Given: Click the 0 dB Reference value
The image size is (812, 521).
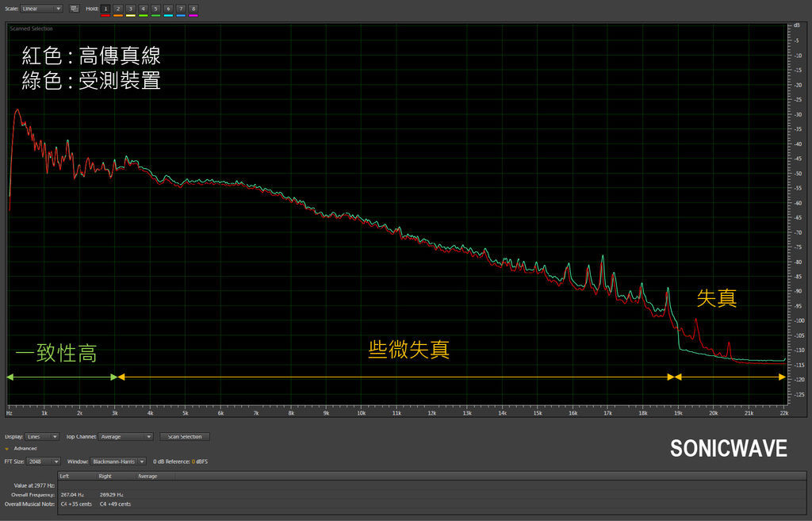Looking at the screenshot, I should [193, 461].
